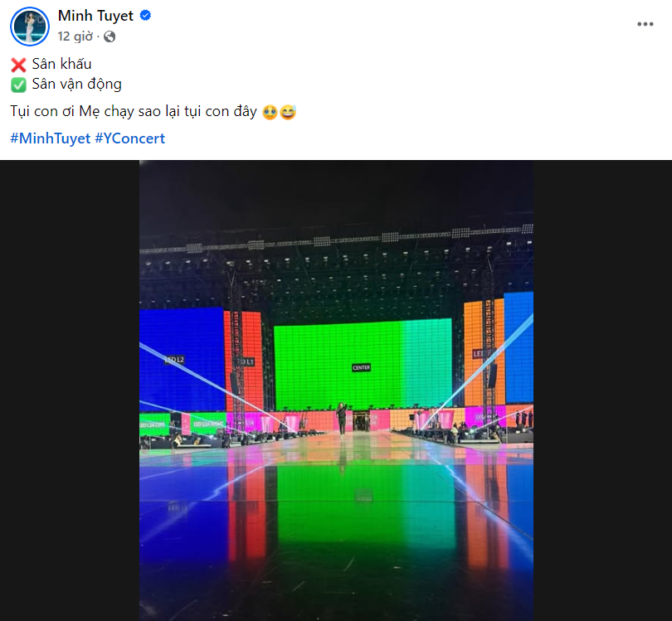Select the "Sân vận động" text line
Image resolution: width=672 pixels, height=621 pixels.
tap(76, 84)
